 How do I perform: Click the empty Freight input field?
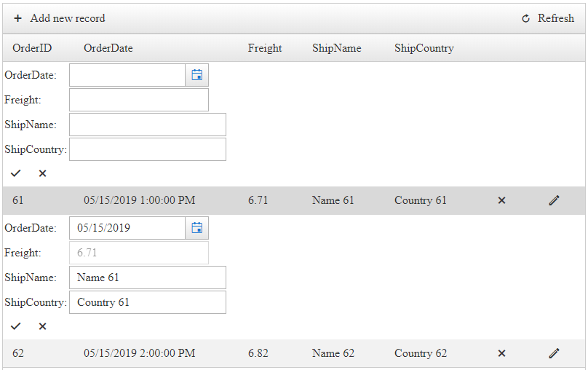pos(138,100)
